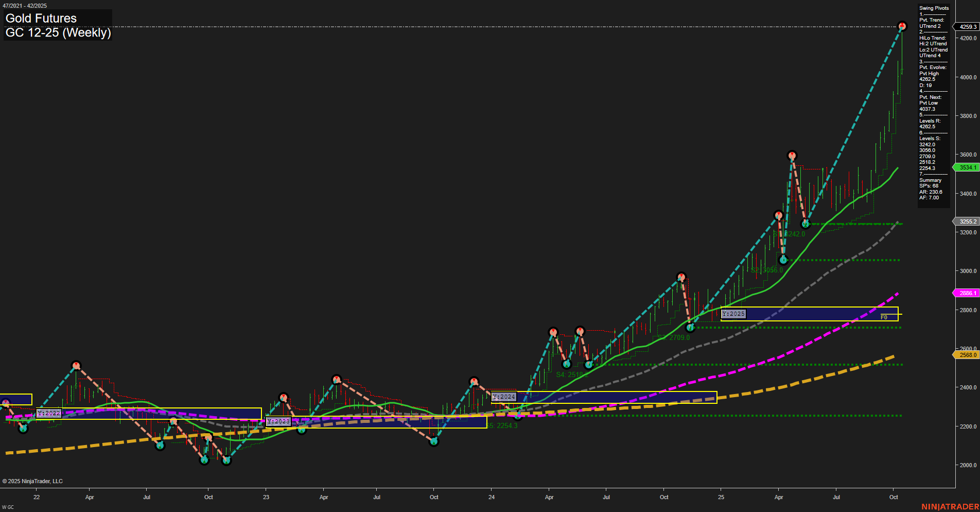Click the S5: 2254.3 support level label

[502, 426]
